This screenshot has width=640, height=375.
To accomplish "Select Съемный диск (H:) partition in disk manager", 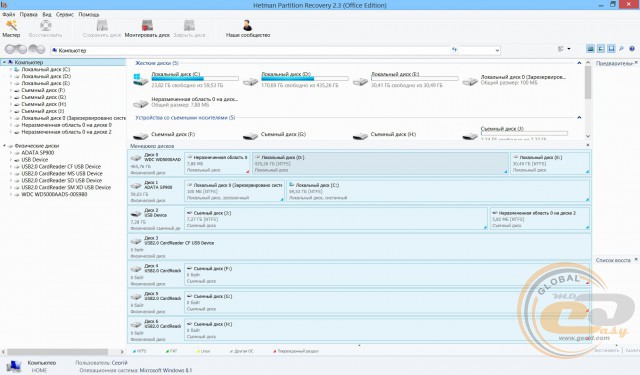I will 387,330.
